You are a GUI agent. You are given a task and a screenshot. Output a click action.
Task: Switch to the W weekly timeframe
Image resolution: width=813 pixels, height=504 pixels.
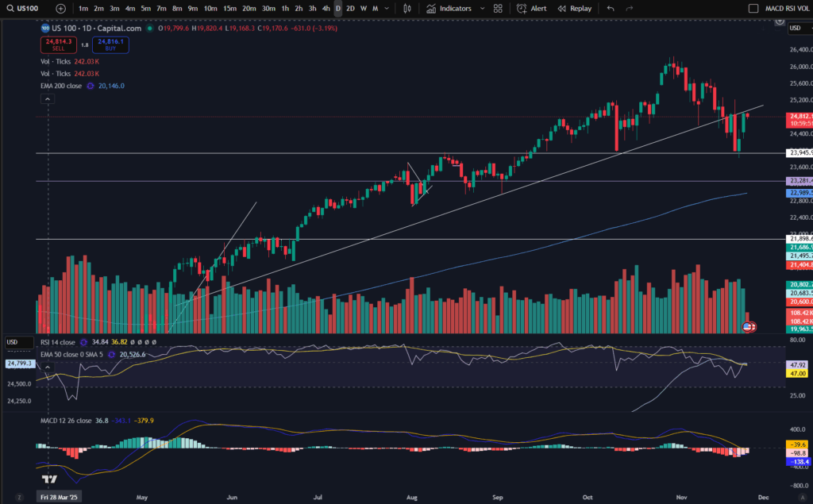(364, 8)
